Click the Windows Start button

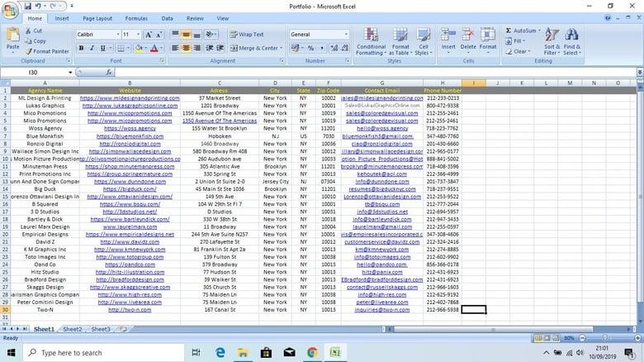click(x=11, y=353)
